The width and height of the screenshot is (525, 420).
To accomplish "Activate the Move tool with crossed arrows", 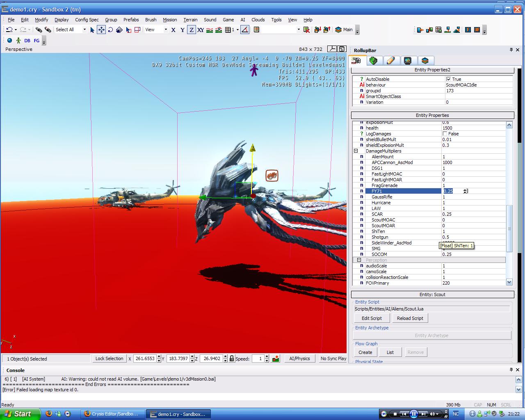I will pos(101,30).
